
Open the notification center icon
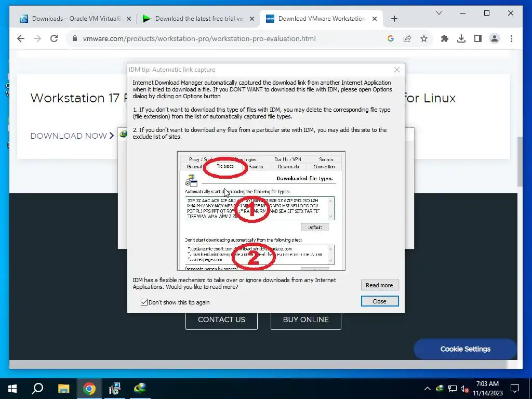(515, 389)
